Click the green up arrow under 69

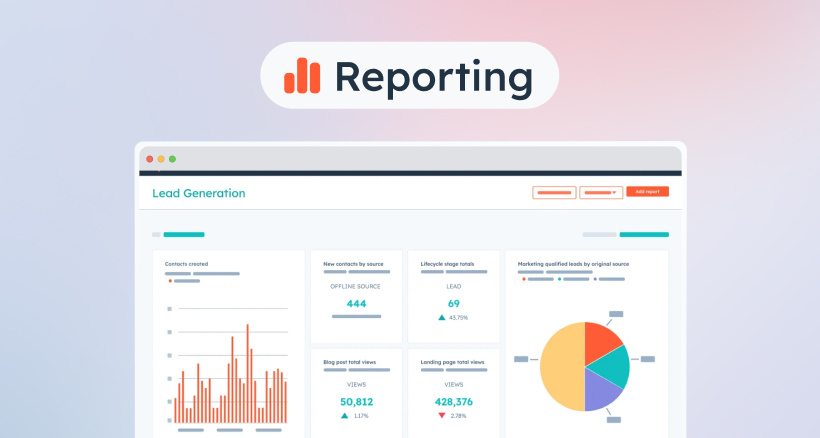tap(441, 317)
